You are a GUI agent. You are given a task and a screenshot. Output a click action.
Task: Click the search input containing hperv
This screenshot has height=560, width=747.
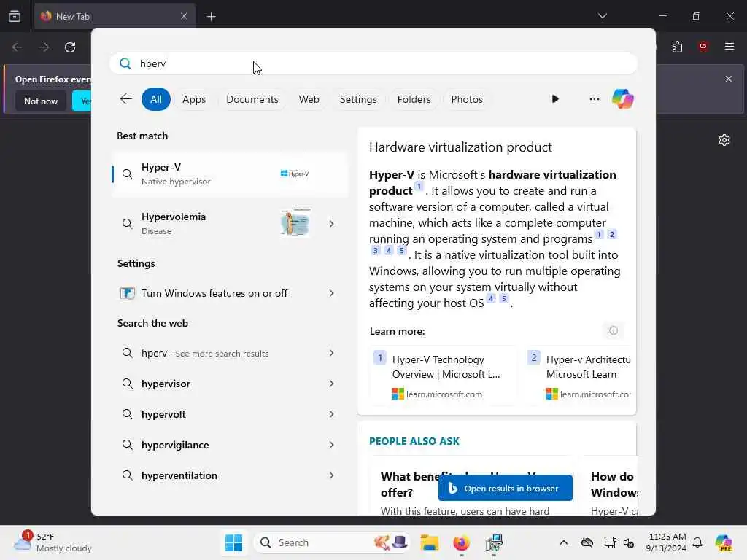[373, 63]
